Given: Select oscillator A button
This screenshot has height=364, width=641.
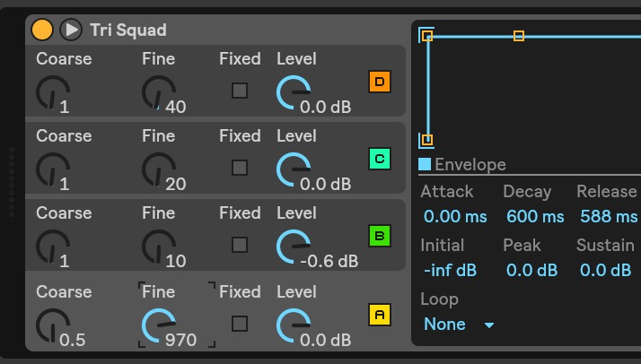Looking at the screenshot, I should click(x=380, y=315).
